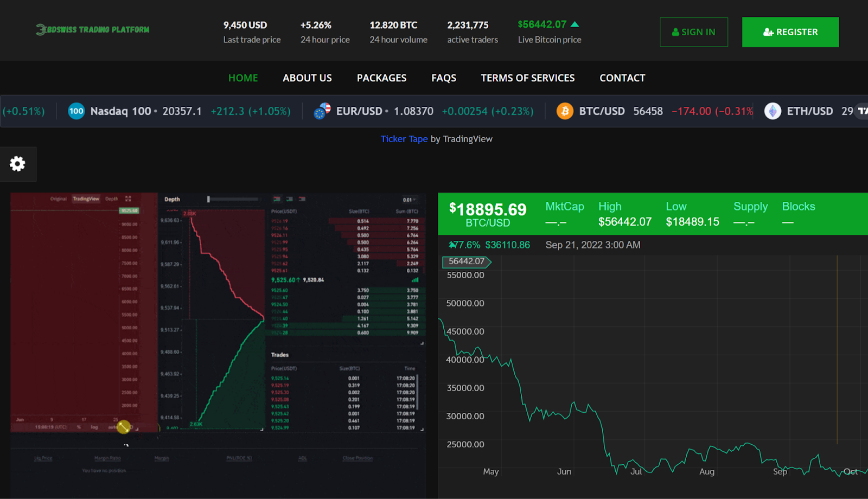Click the EUR/USD flags icon
868x499 pixels.
tap(322, 111)
